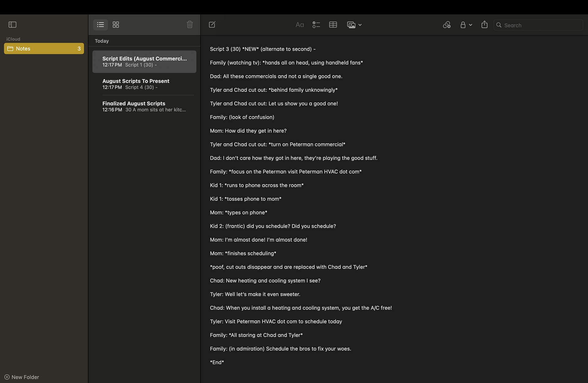This screenshot has width=588, height=383.
Task: Click the line 'Script 3 (30) *NEW*'
Action: (x=262, y=49)
